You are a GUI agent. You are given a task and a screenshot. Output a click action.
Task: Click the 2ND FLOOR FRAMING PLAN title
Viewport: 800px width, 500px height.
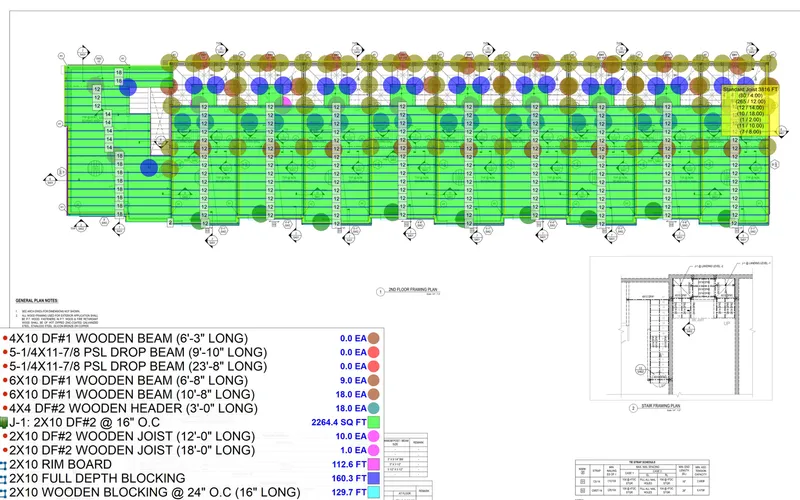[413, 290]
